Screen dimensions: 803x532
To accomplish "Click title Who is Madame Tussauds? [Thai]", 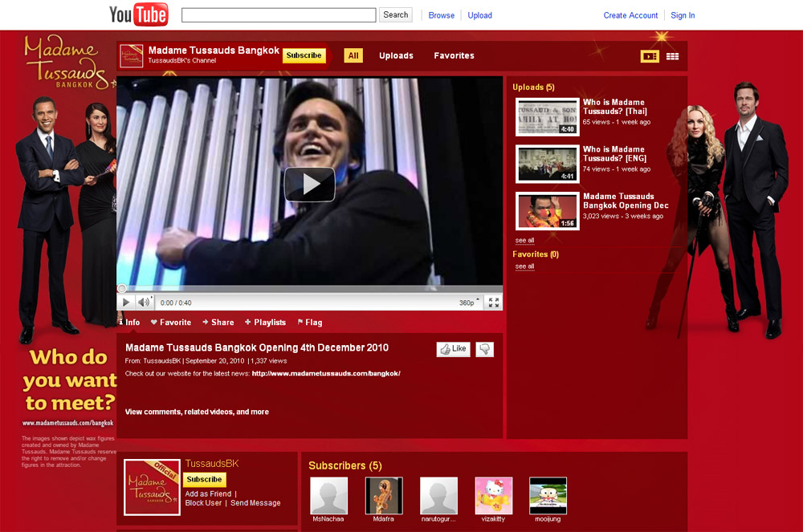I will (x=615, y=107).
